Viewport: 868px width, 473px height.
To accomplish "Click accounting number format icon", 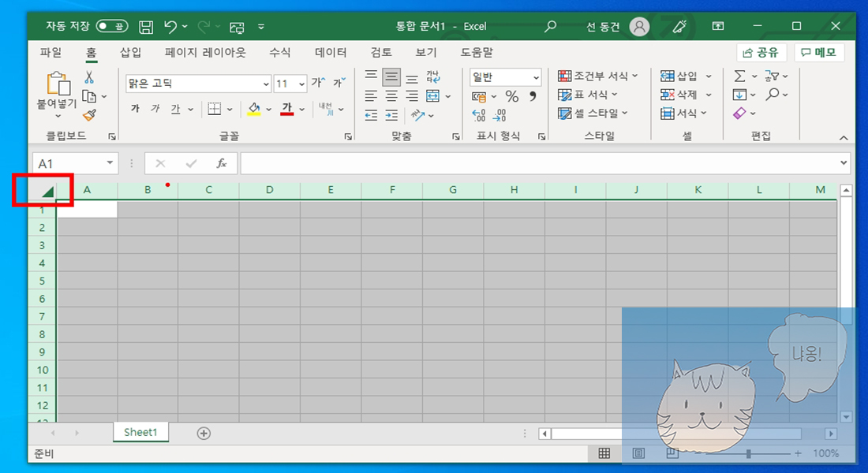I will tap(479, 97).
